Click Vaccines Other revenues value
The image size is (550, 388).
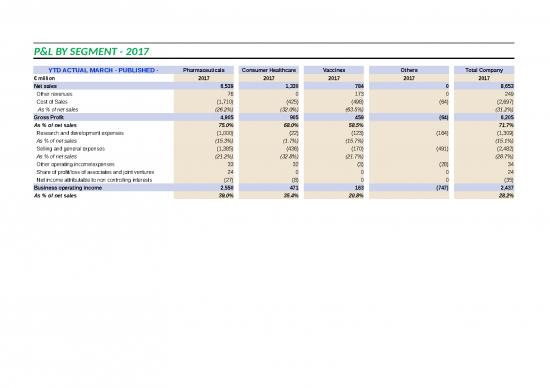(359, 94)
